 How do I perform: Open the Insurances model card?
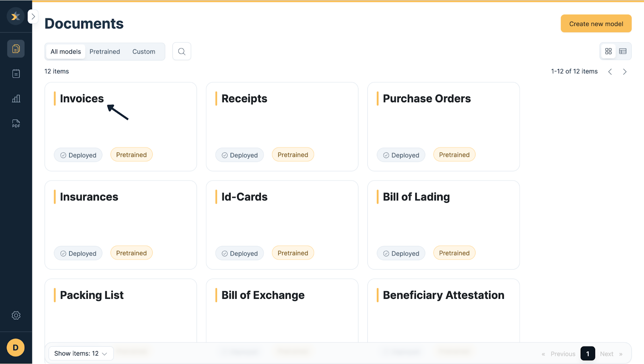[121, 225]
